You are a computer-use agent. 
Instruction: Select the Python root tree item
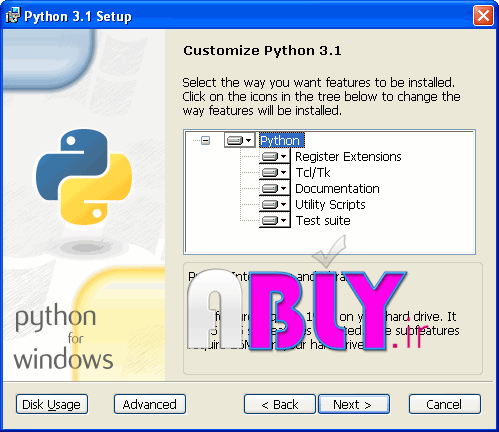(x=282, y=140)
